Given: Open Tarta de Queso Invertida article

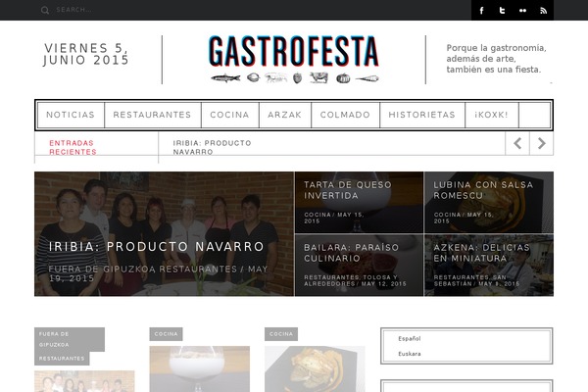Looking at the screenshot, I should pyautogui.click(x=347, y=190).
